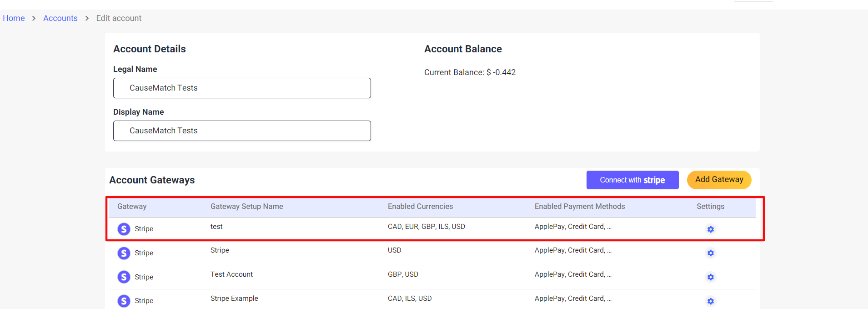Open settings gear for 'Stripe' setup row

click(710, 253)
